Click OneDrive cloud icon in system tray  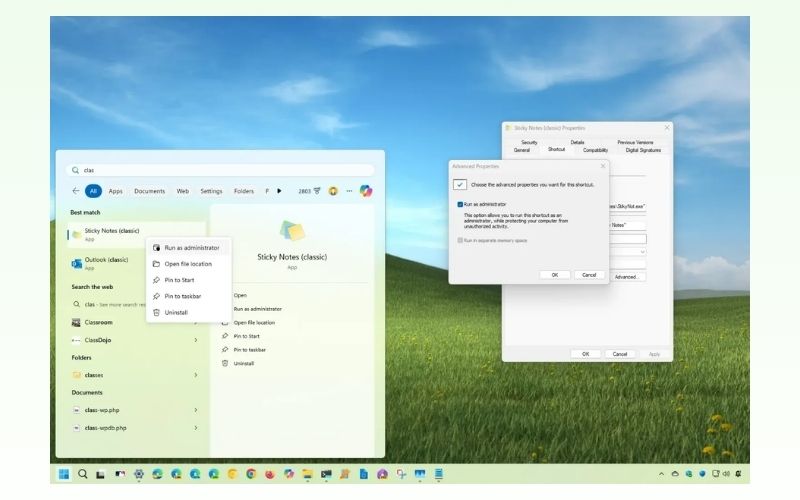click(x=675, y=474)
